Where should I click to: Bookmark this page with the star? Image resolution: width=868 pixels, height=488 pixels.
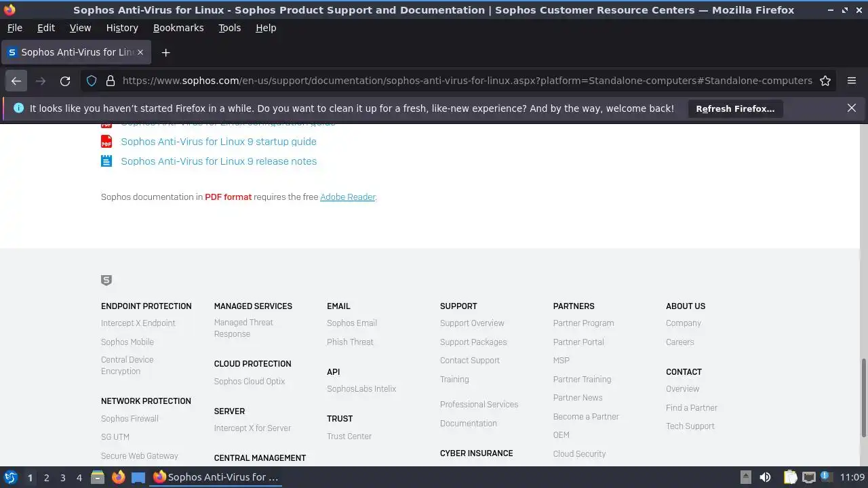click(x=825, y=81)
